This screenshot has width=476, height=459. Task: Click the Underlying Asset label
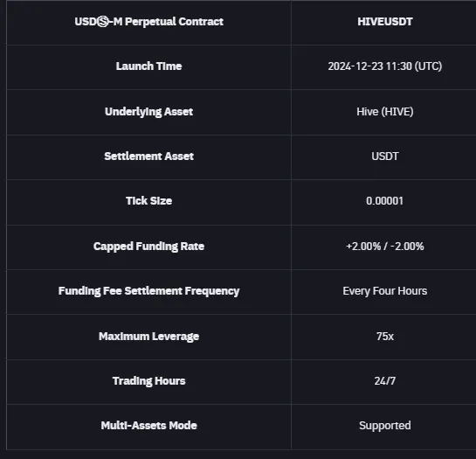(148, 112)
